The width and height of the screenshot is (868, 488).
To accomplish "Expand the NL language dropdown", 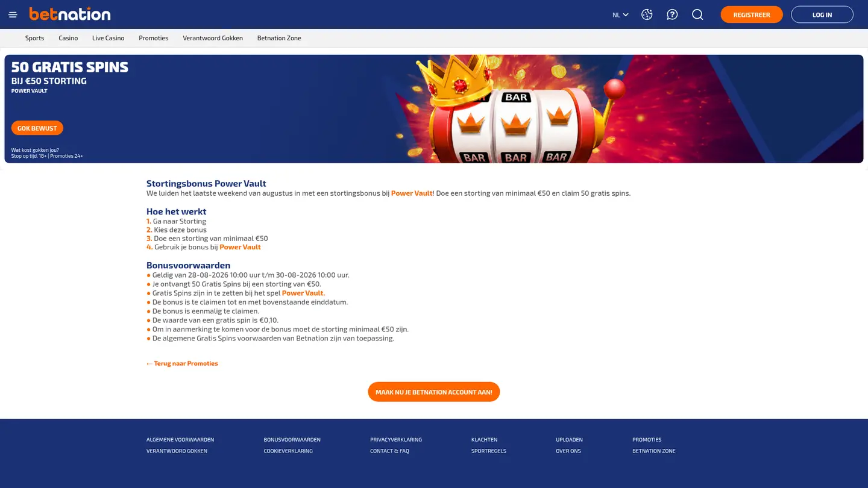I will pos(620,14).
